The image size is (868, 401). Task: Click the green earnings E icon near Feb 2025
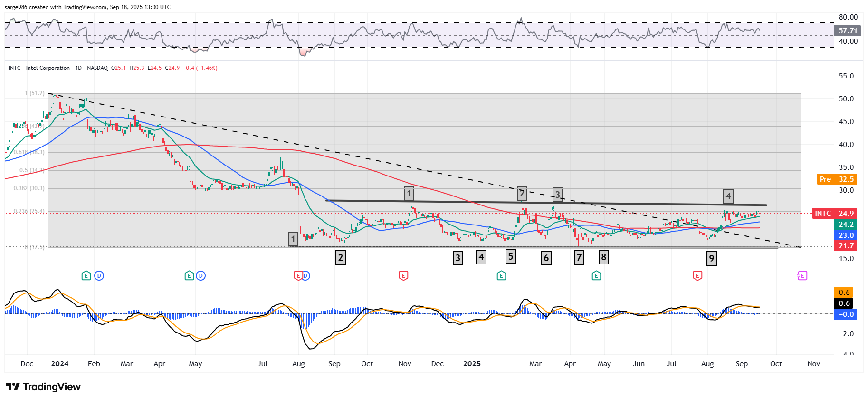(501, 275)
